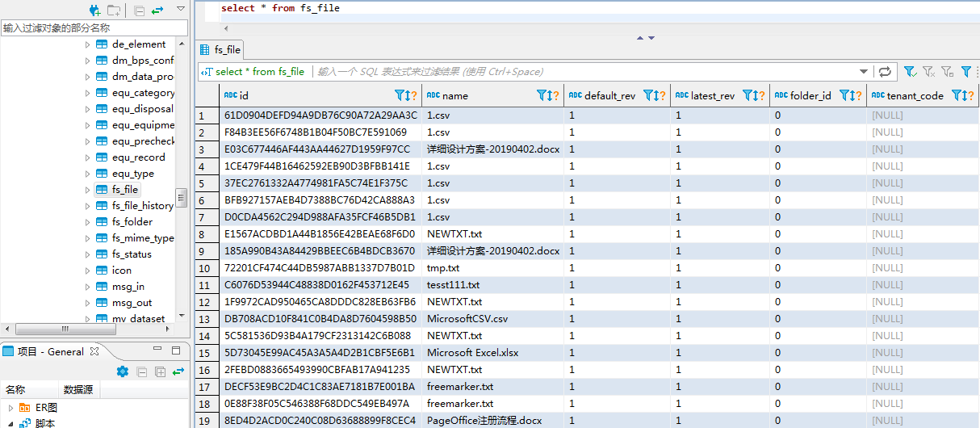Click the create new folder icon in navigator
Viewport: 980px width, 428px height.
click(x=115, y=10)
